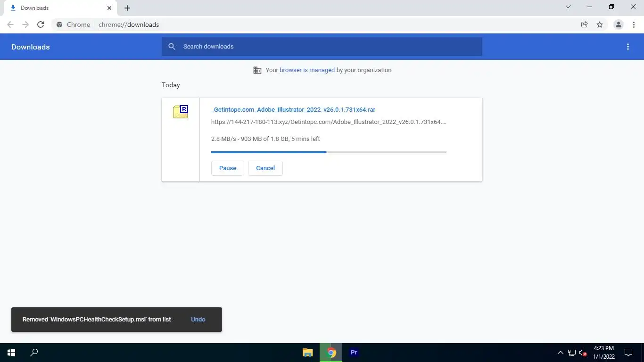Open a new tab with plus button
644x362 pixels.
pos(127,8)
